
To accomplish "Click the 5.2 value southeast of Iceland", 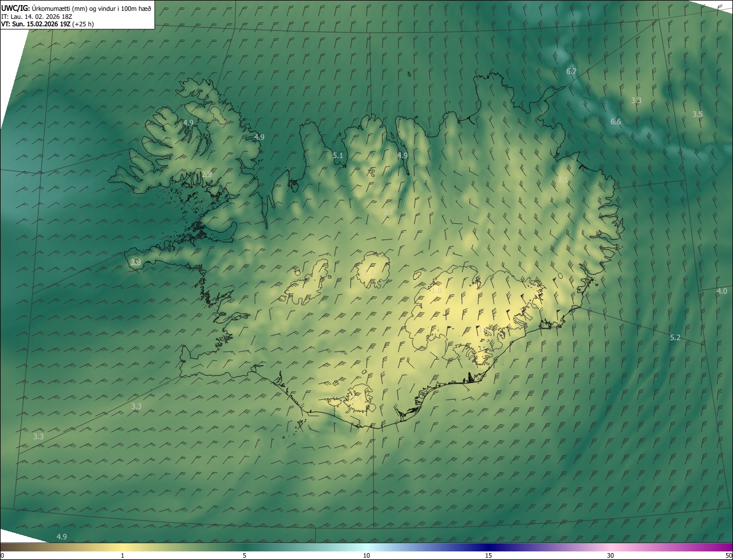I will coord(675,337).
